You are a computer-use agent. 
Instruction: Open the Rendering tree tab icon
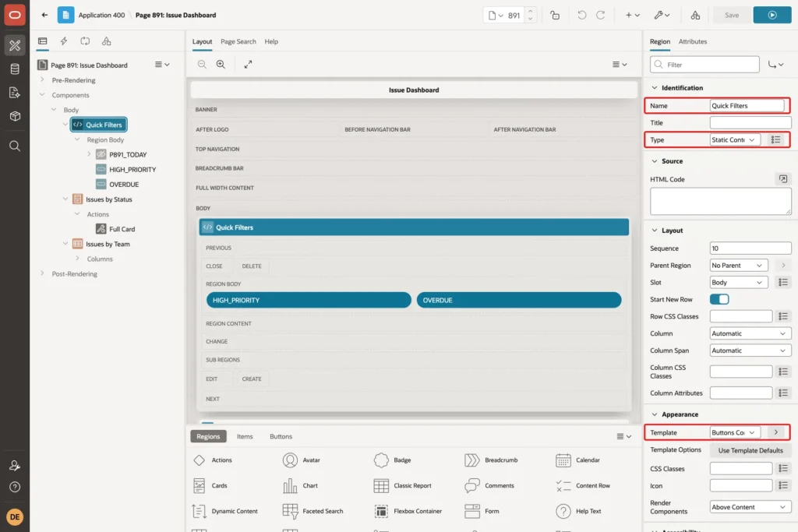point(43,41)
